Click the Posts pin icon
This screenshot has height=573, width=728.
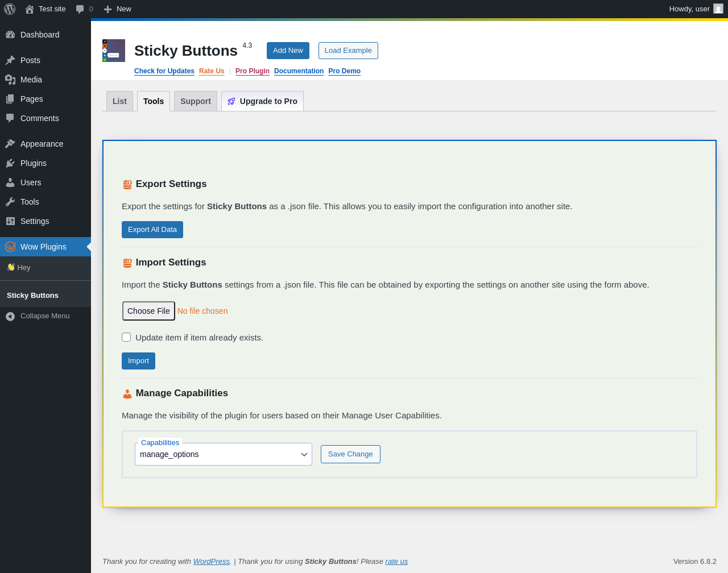pyautogui.click(x=10, y=60)
